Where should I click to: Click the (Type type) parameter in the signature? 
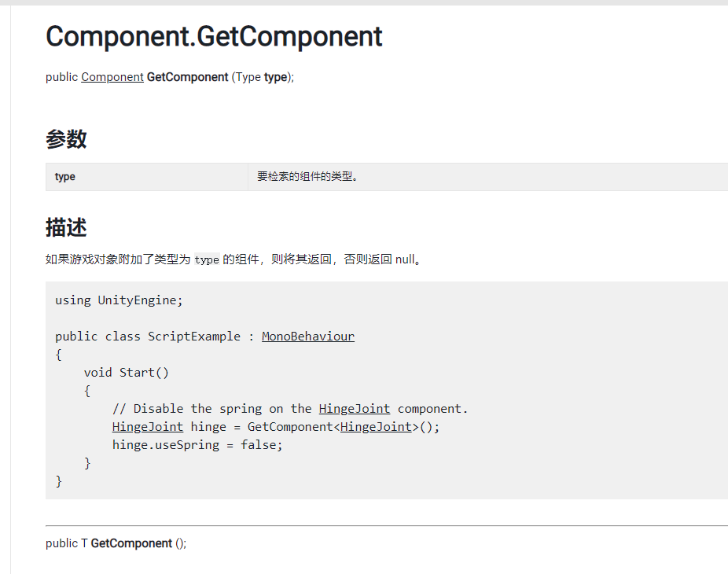coord(263,77)
